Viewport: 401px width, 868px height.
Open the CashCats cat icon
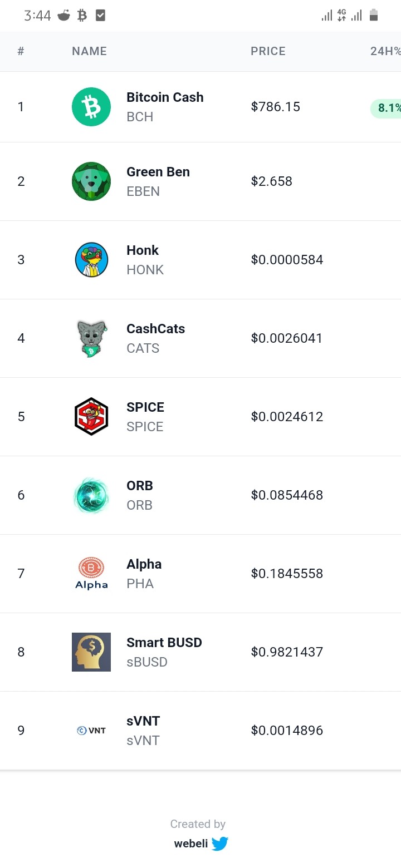click(x=91, y=338)
